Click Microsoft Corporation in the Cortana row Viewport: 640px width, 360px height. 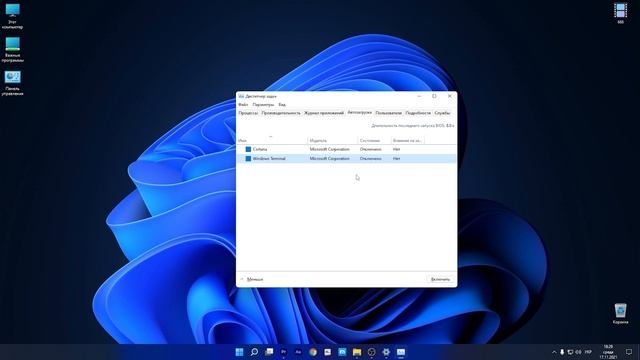pos(329,149)
